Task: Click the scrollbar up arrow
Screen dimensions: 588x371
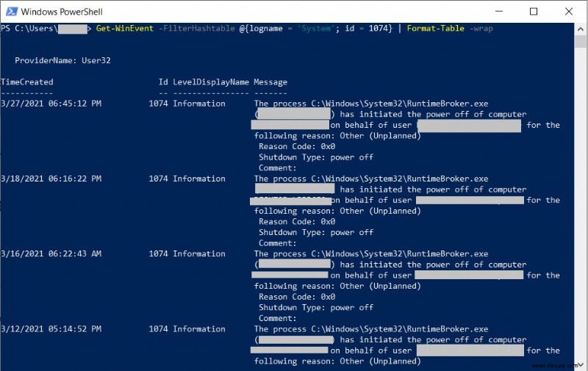Action: pos(580,29)
